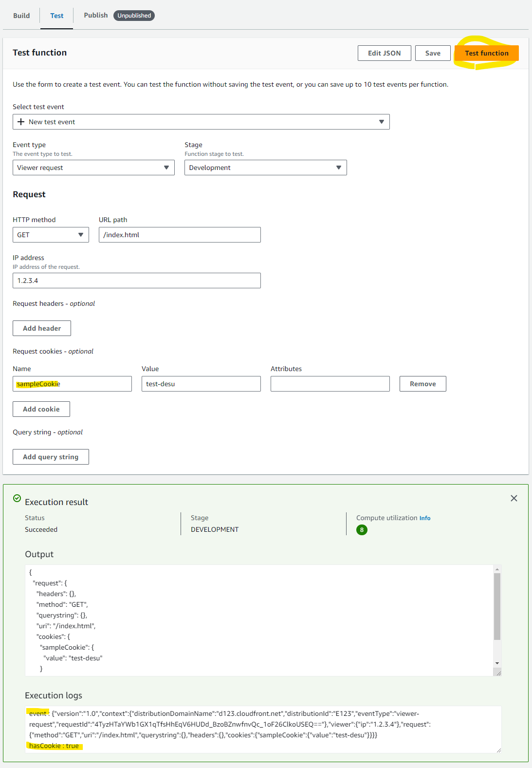The height and width of the screenshot is (768, 532).
Task: Change the HTTP method dropdown
Action: point(51,235)
